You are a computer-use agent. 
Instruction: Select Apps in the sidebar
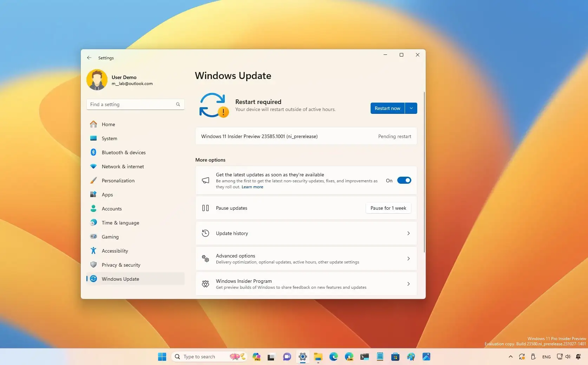[x=135, y=195]
